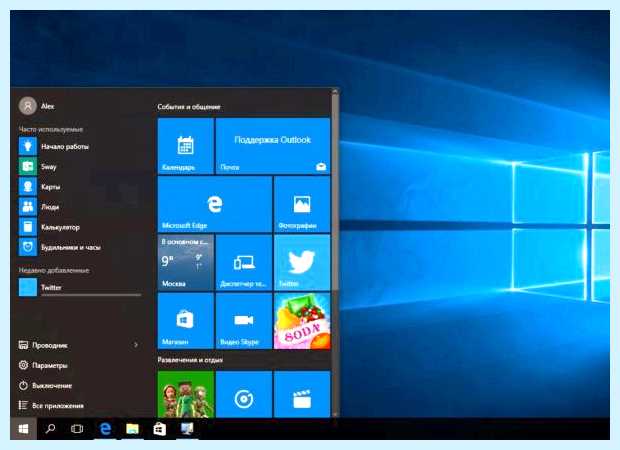Open the Видео Skype tile
Screen dimensions: 620x450
tap(244, 321)
